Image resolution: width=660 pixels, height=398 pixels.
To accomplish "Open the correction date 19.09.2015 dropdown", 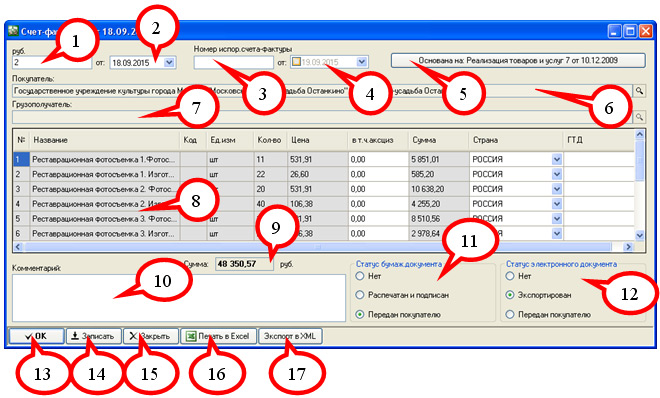I will click(362, 62).
